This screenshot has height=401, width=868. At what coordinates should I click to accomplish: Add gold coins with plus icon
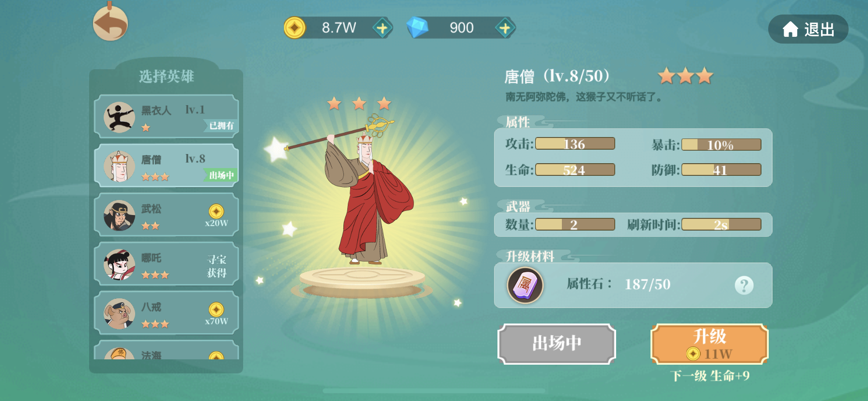pyautogui.click(x=382, y=28)
